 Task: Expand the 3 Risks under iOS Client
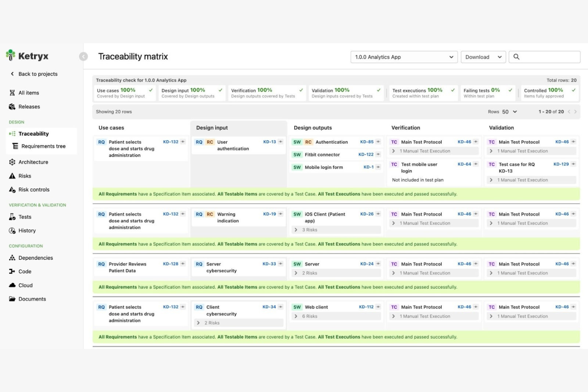tap(336, 230)
